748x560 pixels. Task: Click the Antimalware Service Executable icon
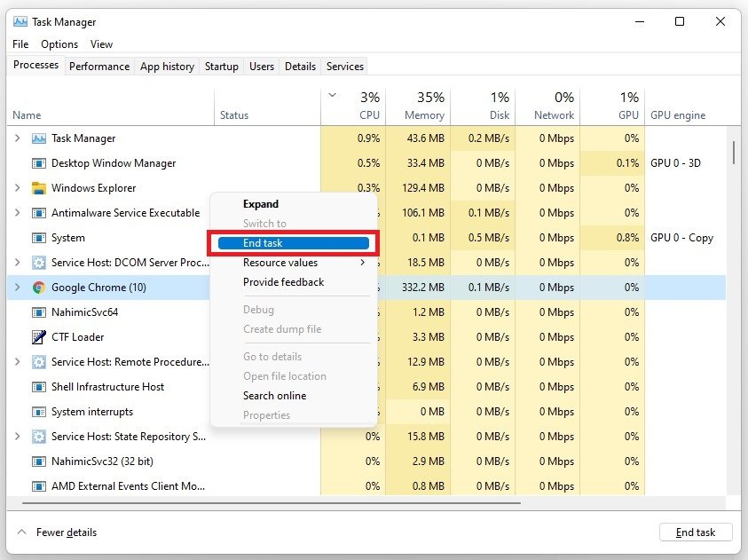(x=39, y=213)
